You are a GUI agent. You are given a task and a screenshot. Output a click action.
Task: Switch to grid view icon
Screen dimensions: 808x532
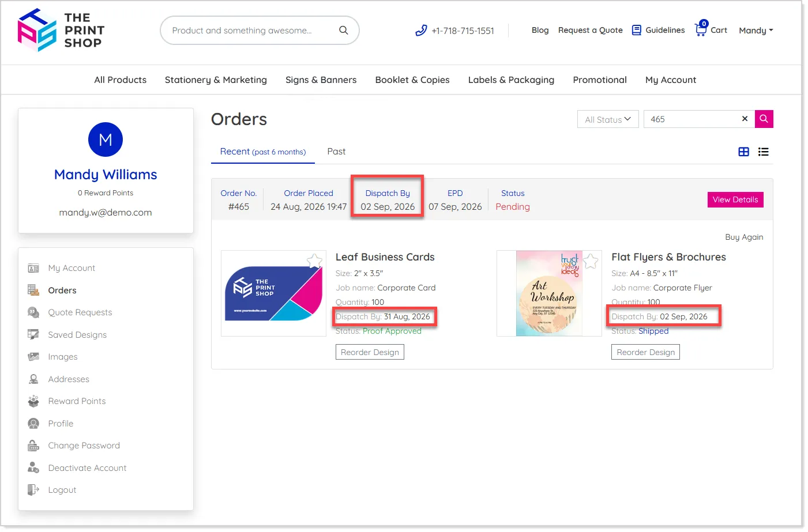point(744,152)
